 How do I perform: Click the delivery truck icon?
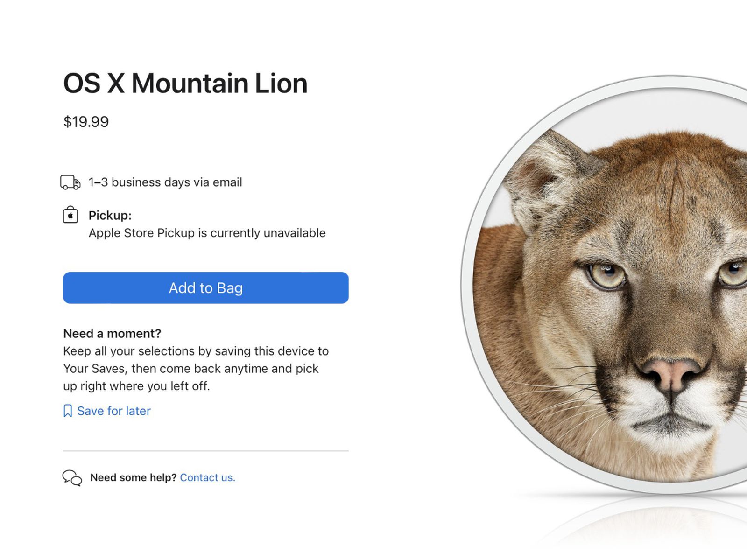click(70, 182)
